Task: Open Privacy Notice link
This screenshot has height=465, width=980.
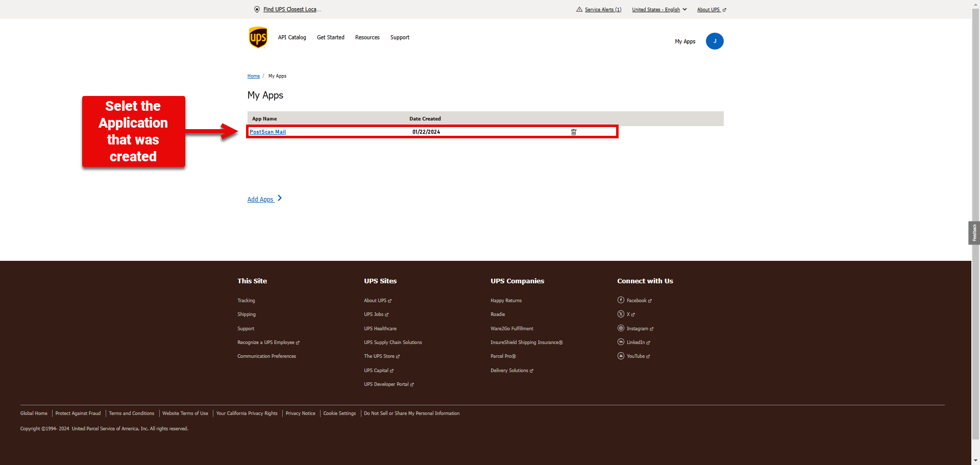Action: [x=301, y=413]
